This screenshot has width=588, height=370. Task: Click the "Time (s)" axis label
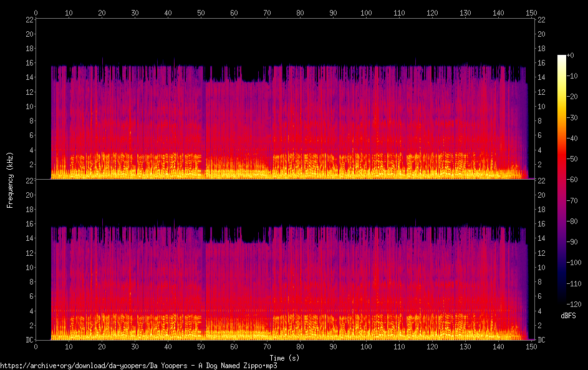coord(284,358)
